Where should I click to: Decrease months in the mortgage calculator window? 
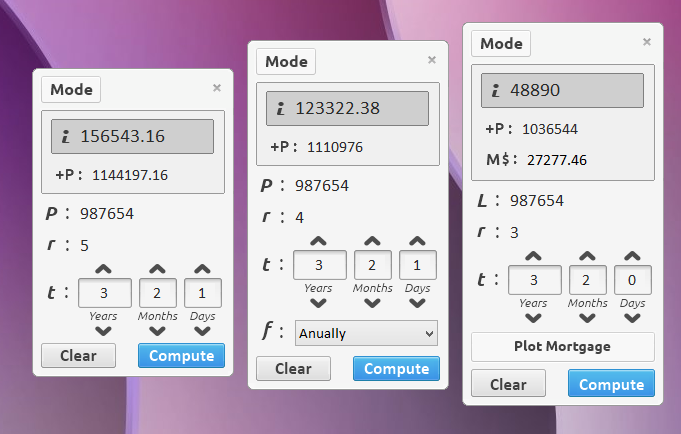588,319
